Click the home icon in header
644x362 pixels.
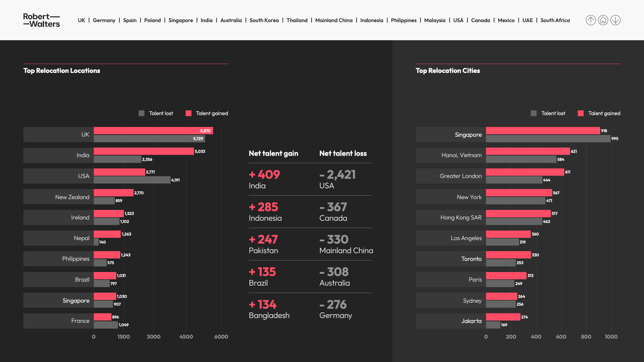pos(603,20)
